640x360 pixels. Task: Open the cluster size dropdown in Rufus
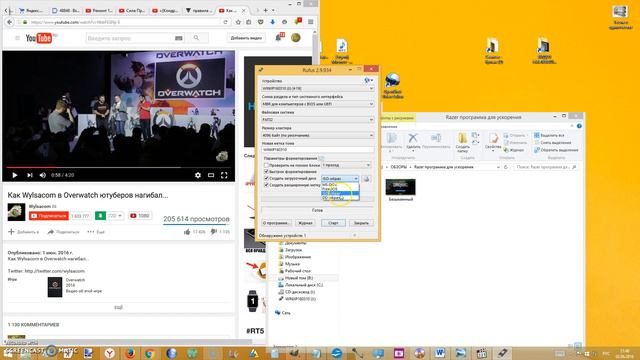(x=318, y=135)
